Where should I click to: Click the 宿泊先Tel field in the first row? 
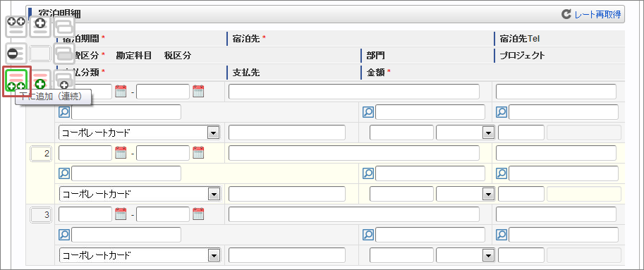point(556,92)
